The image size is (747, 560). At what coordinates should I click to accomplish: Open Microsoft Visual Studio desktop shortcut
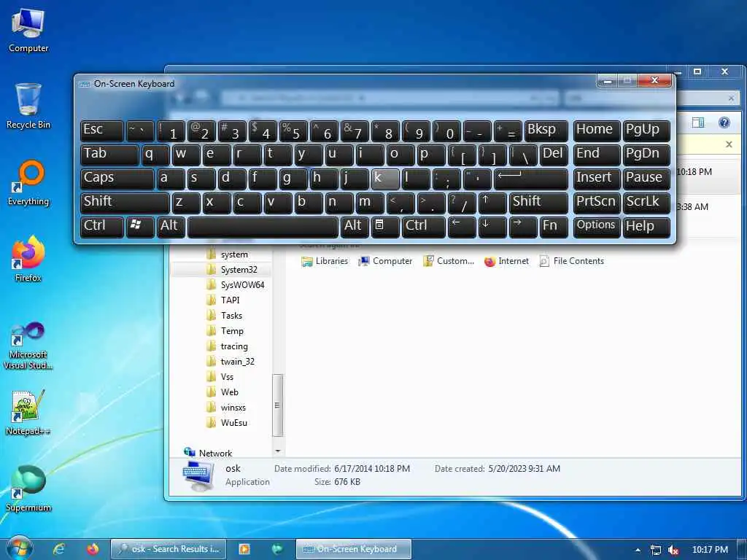coord(28,345)
